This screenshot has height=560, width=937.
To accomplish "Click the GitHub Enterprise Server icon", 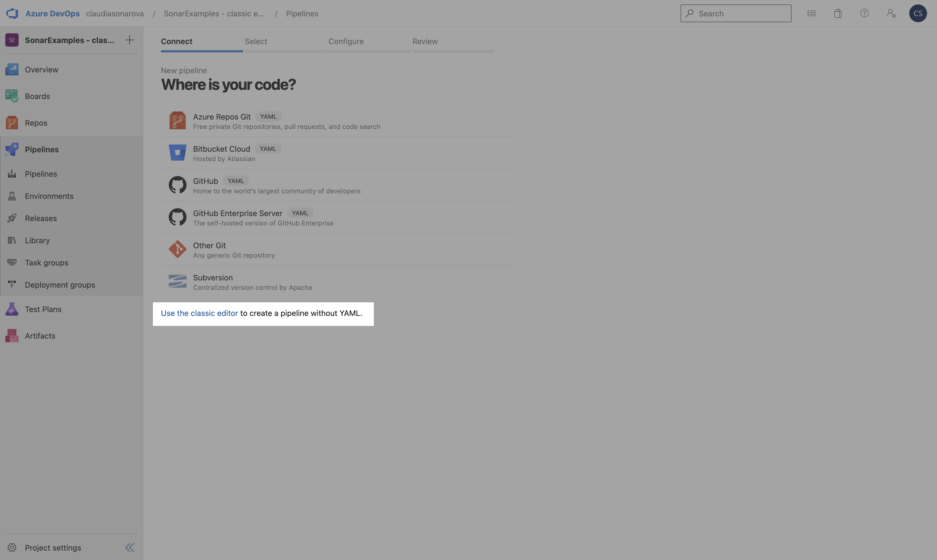I will tap(177, 217).
